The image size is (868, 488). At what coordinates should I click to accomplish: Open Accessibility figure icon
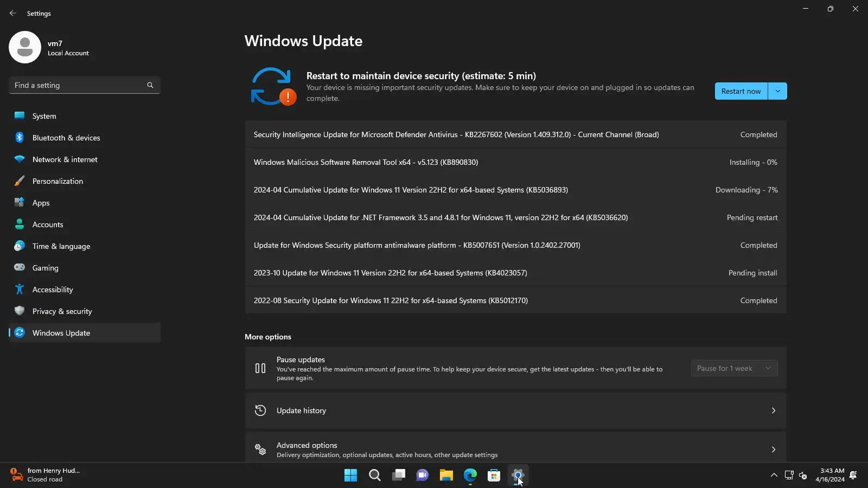tap(20, 289)
